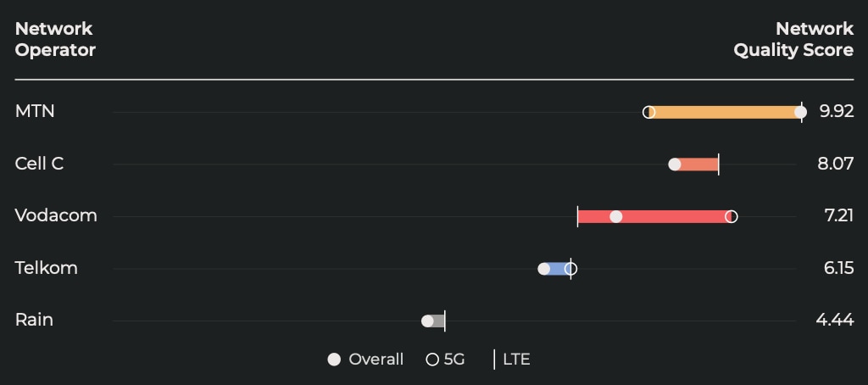Click the Network Quality Score header
868x385 pixels.
793,39
